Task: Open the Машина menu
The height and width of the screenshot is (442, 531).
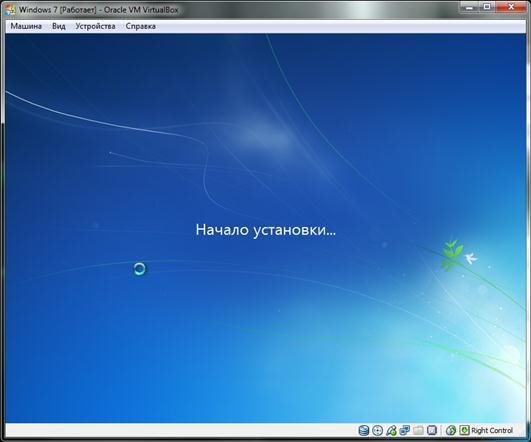Action: coord(26,26)
